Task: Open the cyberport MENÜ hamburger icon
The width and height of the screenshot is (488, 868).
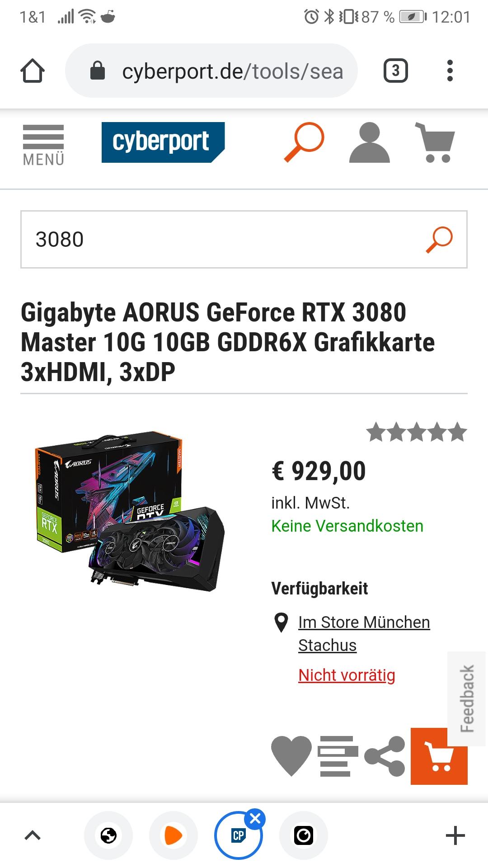Action: (43, 145)
